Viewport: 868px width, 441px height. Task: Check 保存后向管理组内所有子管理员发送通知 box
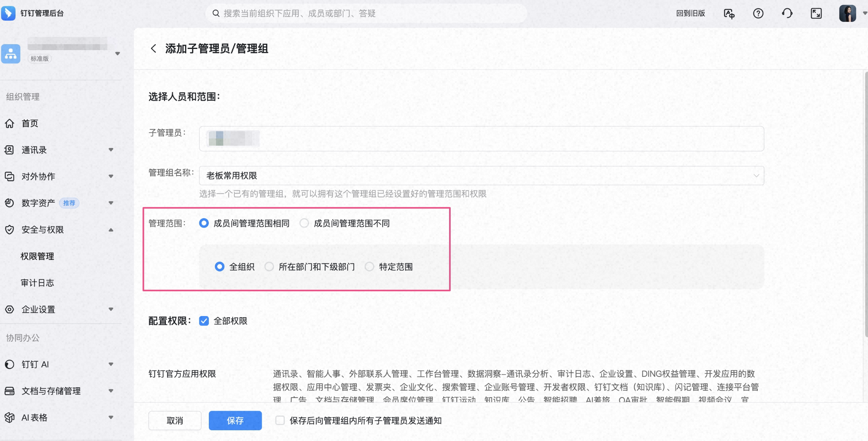point(280,420)
